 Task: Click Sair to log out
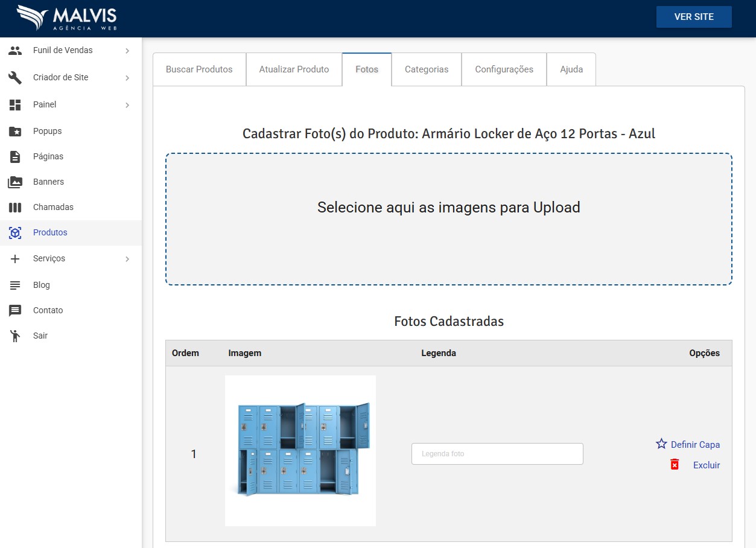tap(71, 336)
